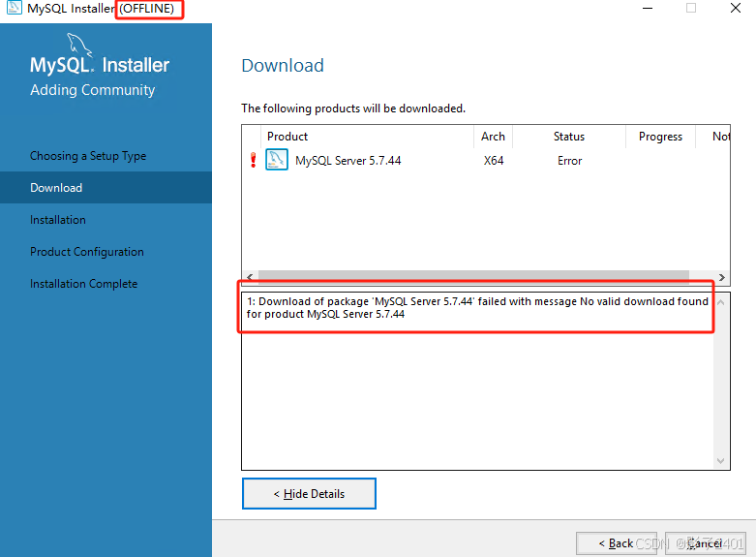The height and width of the screenshot is (557, 756).
Task: Select the MySQL Server 5.7.44 row text
Action: tap(348, 160)
